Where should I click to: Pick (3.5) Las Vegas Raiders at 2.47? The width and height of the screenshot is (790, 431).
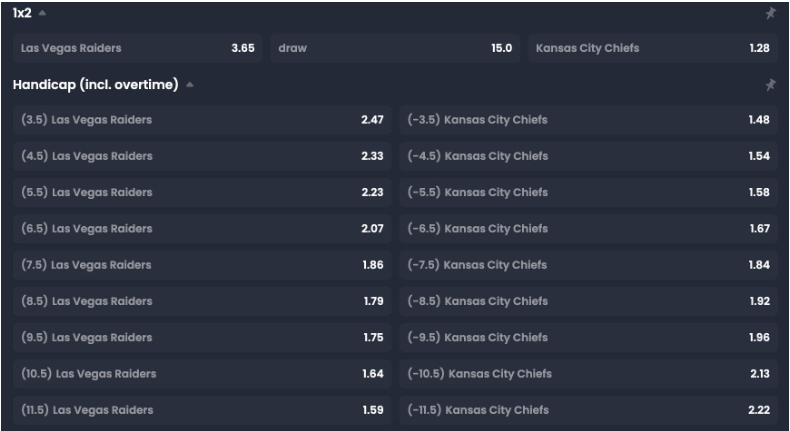pos(202,120)
